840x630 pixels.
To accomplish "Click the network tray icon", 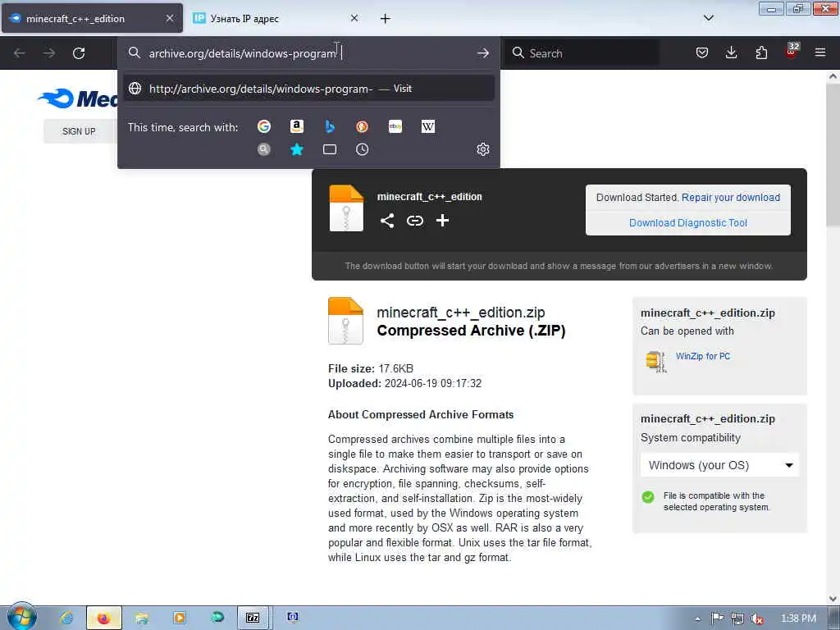I will 737,619.
